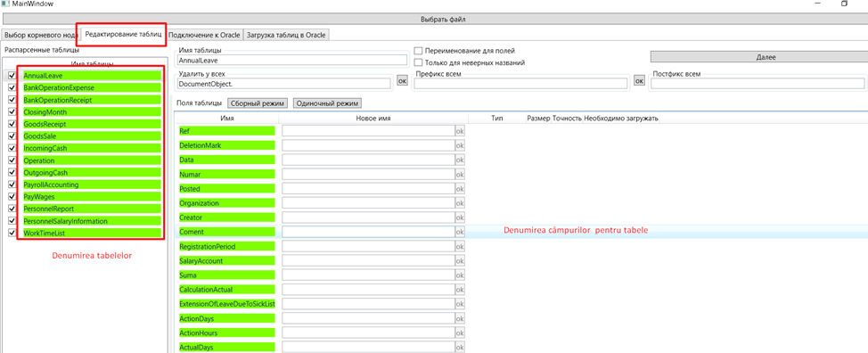Click new name field for ActionDays
Image resolution: width=868 pixels, height=353 pixels.
(x=368, y=319)
